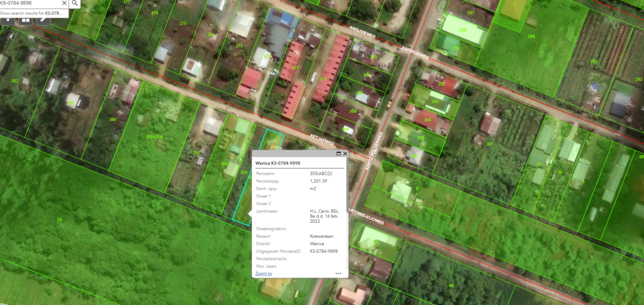Click the pencil-shaped widget icon below search
This screenshot has width=644, height=305.
pyautogui.click(x=43, y=19)
